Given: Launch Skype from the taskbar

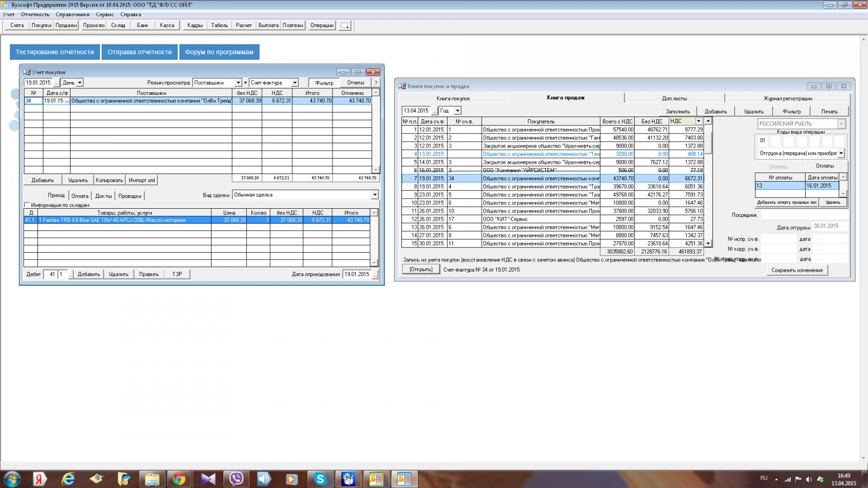Looking at the screenshot, I should pos(320,479).
